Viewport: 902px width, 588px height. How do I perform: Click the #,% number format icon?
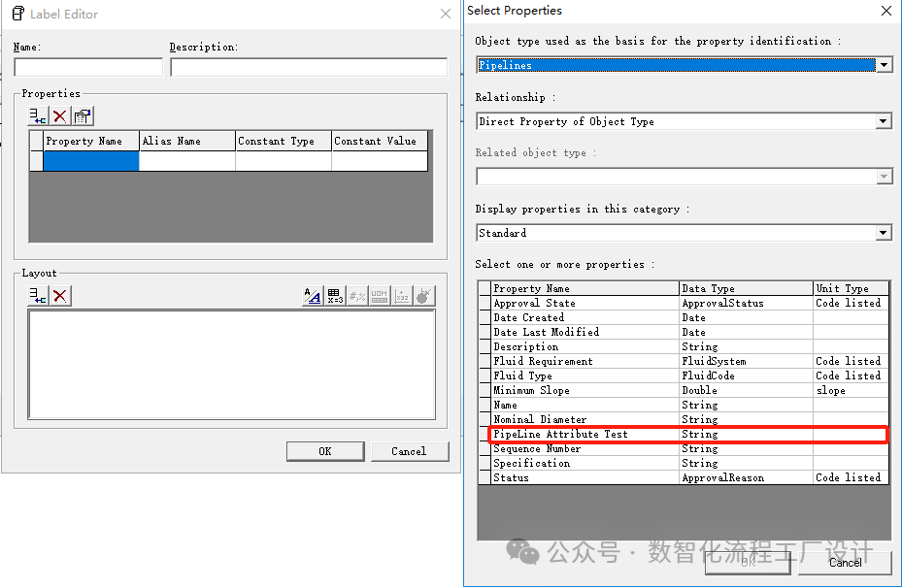357,296
